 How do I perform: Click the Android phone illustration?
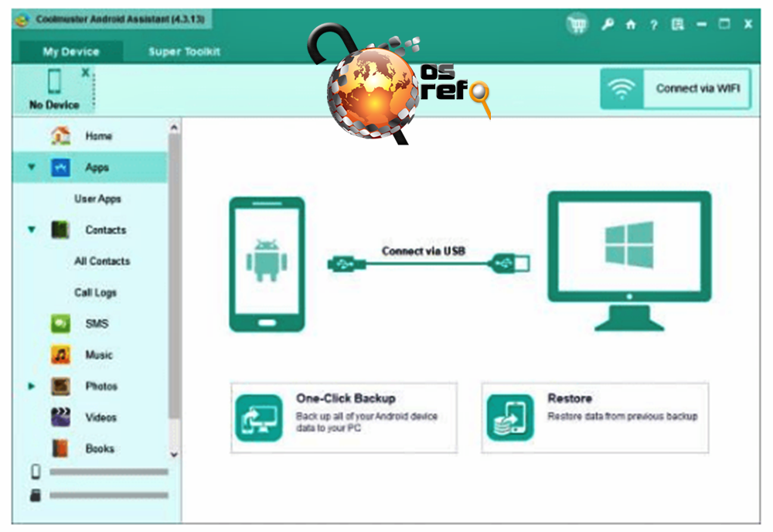(x=267, y=264)
